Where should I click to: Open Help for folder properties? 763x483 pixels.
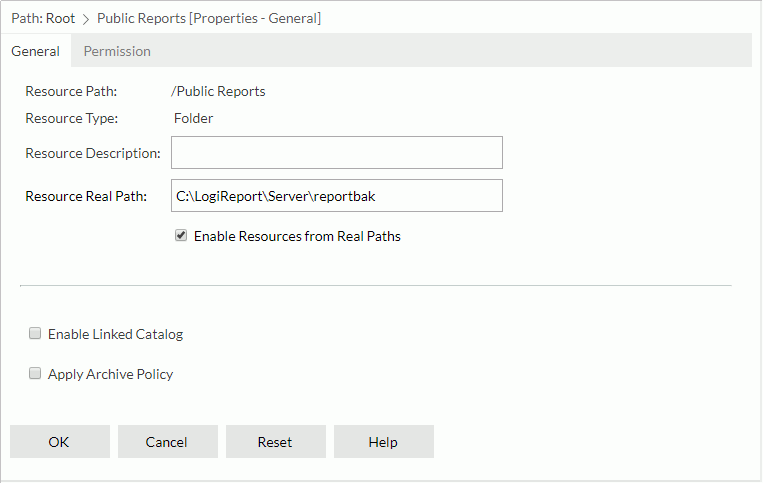(383, 442)
